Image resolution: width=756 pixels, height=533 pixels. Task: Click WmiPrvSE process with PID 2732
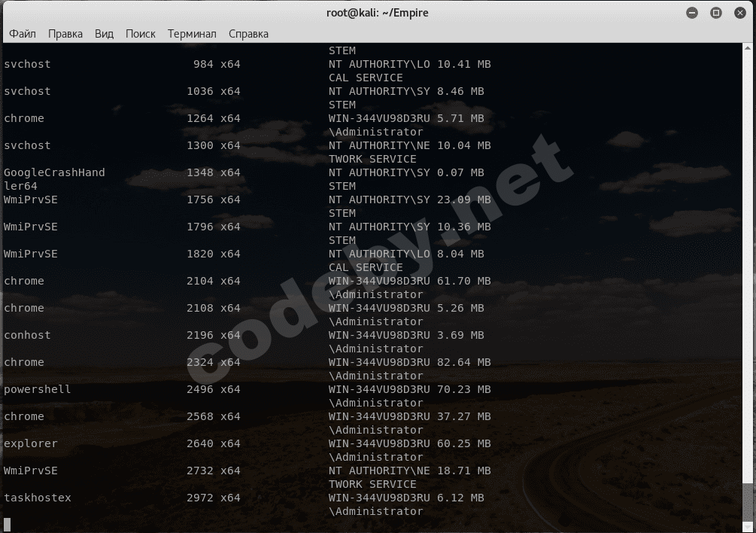pyautogui.click(x=247, y=471)
